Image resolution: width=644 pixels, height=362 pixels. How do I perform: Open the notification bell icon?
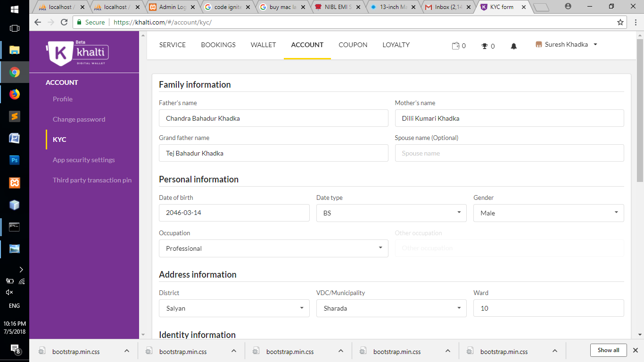pyautogui.click(x=514, y=46)
